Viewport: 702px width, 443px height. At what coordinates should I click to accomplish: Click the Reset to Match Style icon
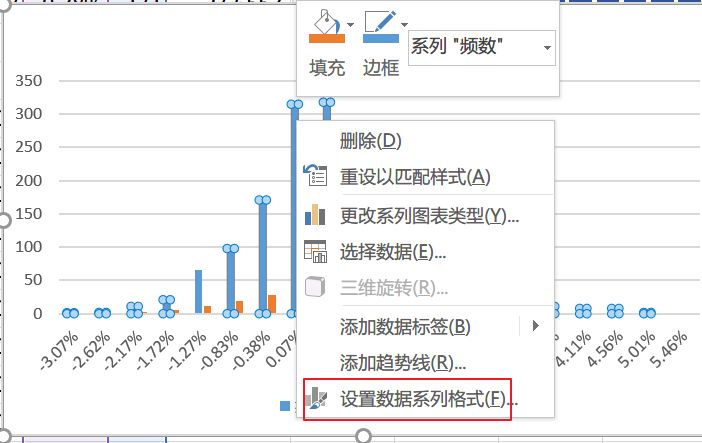tap(315, 177)
